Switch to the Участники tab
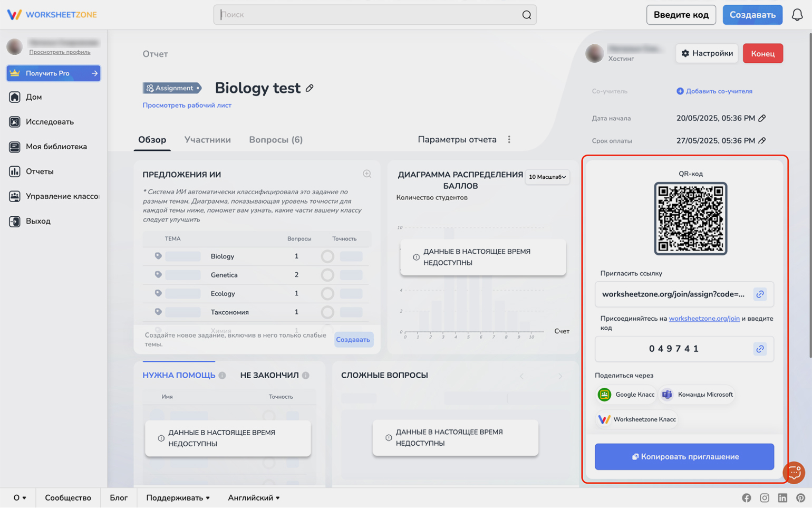 (x=207, y=140)
